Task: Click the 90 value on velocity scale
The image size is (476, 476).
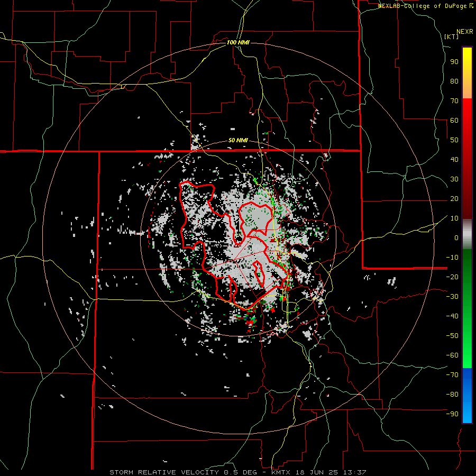Action: (x=454, y=62)
